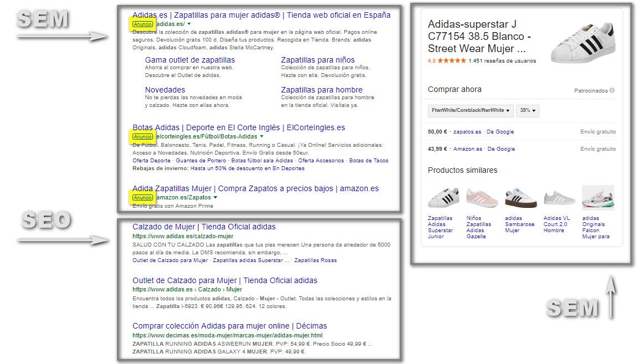
Task: Click Niños Zapatillas Adidas Gazelle label
Action: (478, 227)
